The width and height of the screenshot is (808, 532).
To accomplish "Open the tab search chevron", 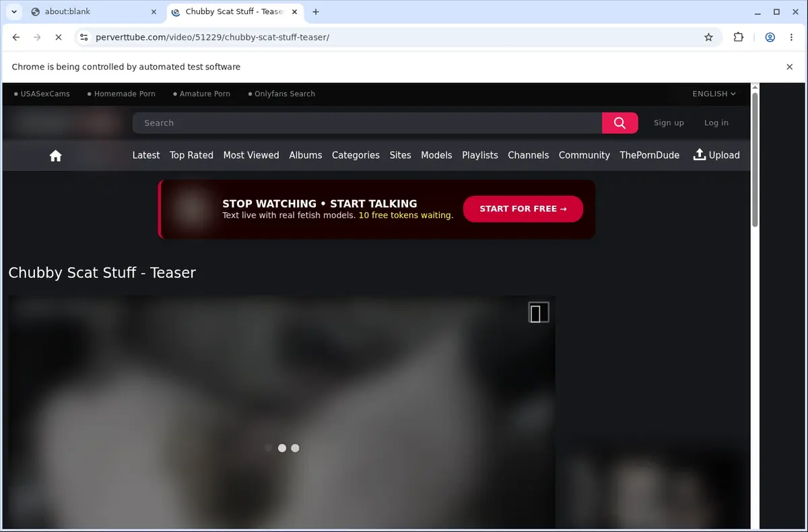I will coord(13,11).
